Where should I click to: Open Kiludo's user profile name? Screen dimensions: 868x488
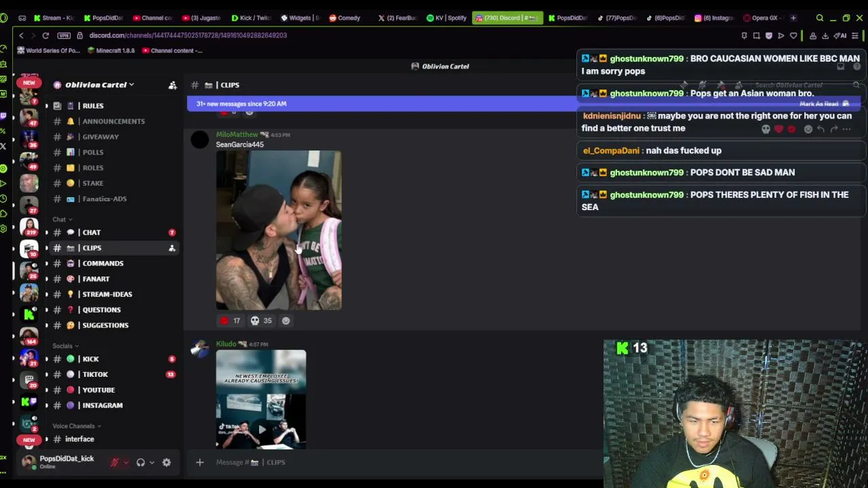[226, 344]
